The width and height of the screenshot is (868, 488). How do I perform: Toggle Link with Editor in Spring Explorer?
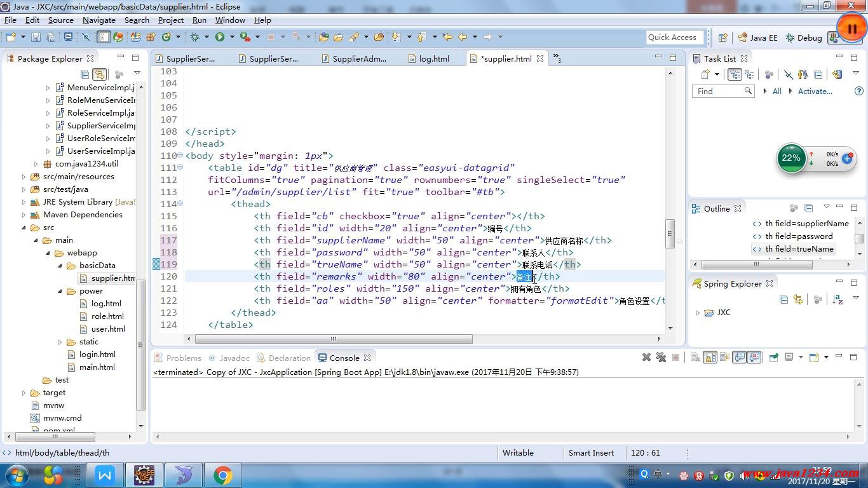tap(798, 299)
